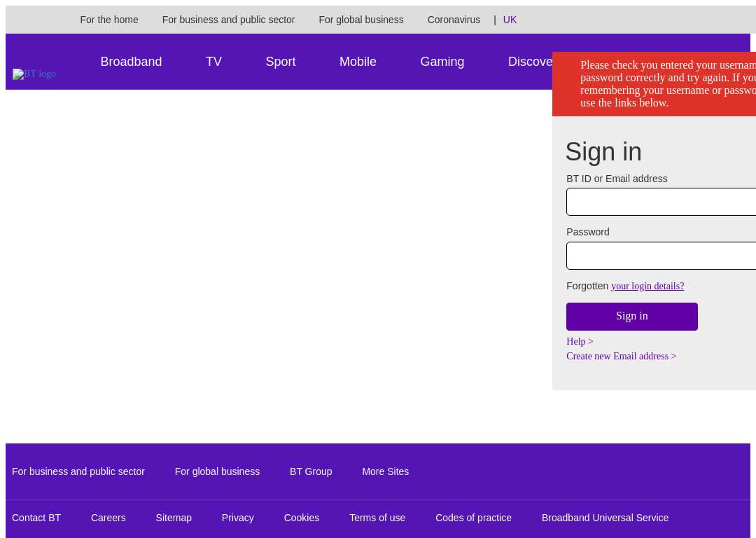Open the Gaming menu
Viewport: 756px width, 538px height.
coord(442,62)
